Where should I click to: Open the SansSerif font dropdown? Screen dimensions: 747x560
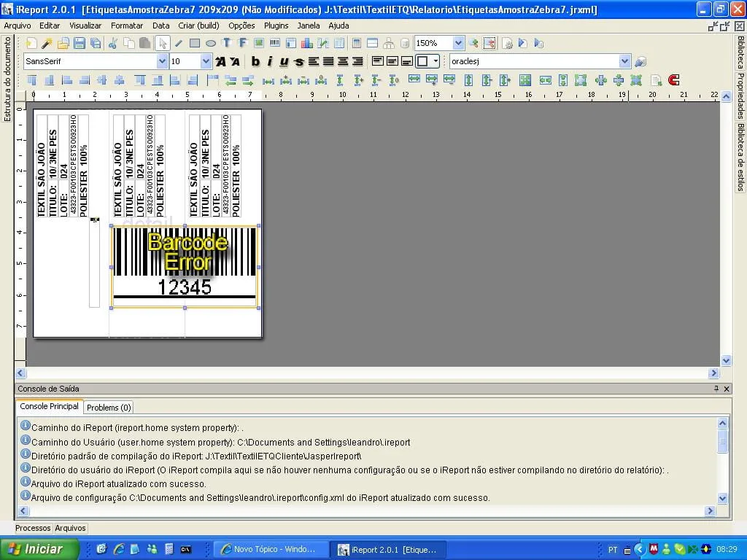[162, 62]
